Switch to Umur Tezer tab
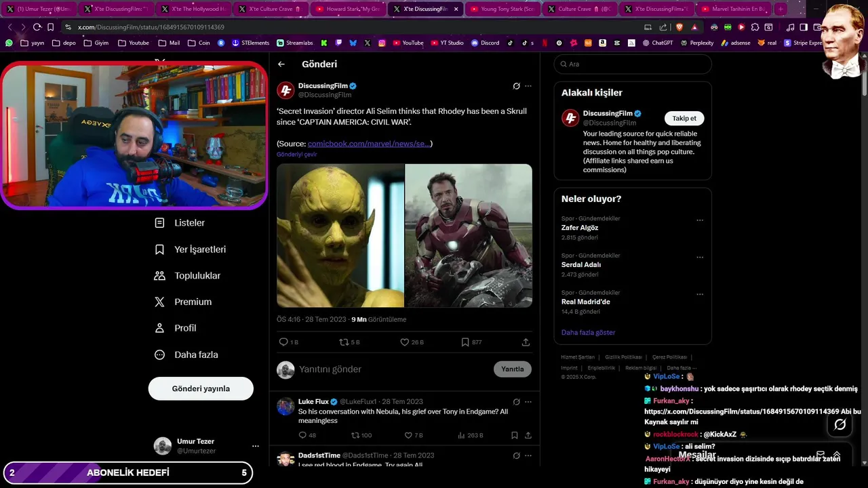Viewport: 868px width, 488px height. [39, 9]
